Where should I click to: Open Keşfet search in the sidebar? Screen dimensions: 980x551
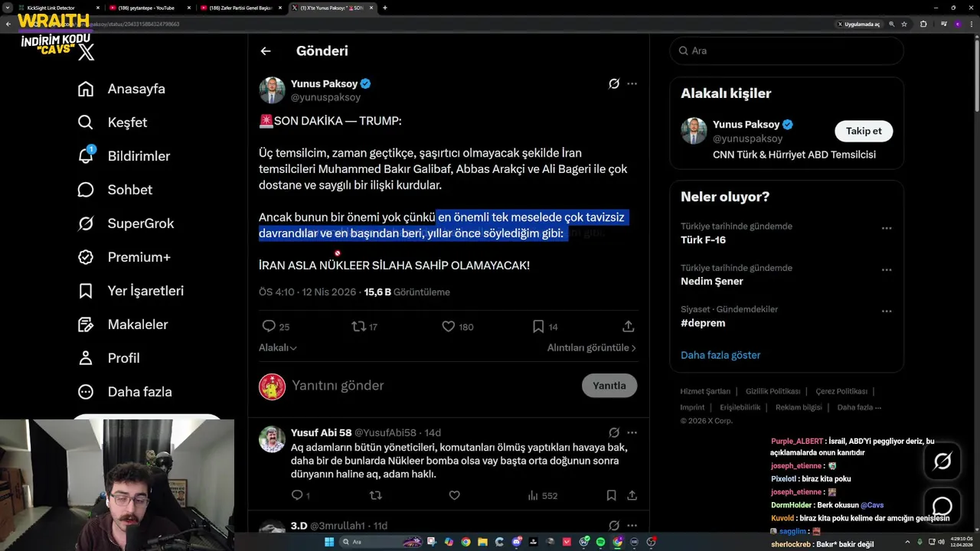112,122
